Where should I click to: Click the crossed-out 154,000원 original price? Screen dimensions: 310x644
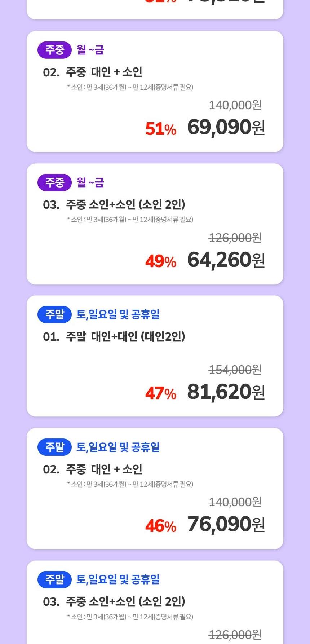(235, 370)
